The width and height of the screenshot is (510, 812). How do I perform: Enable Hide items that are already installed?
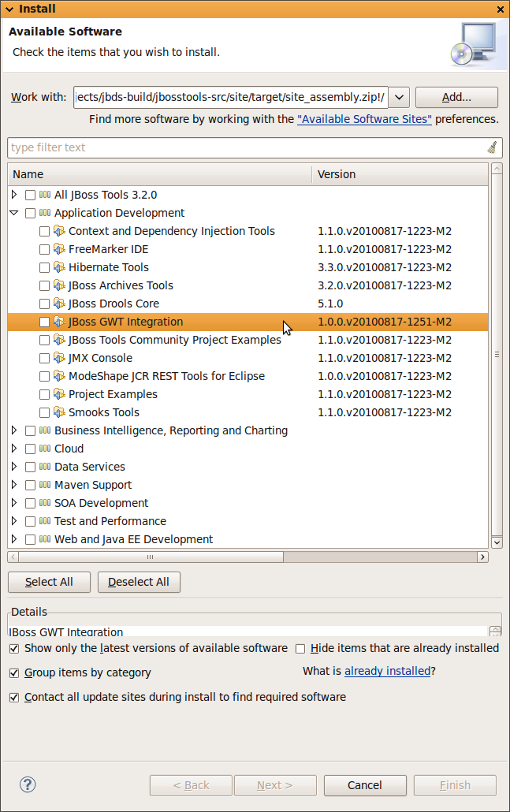click(300, 649)
